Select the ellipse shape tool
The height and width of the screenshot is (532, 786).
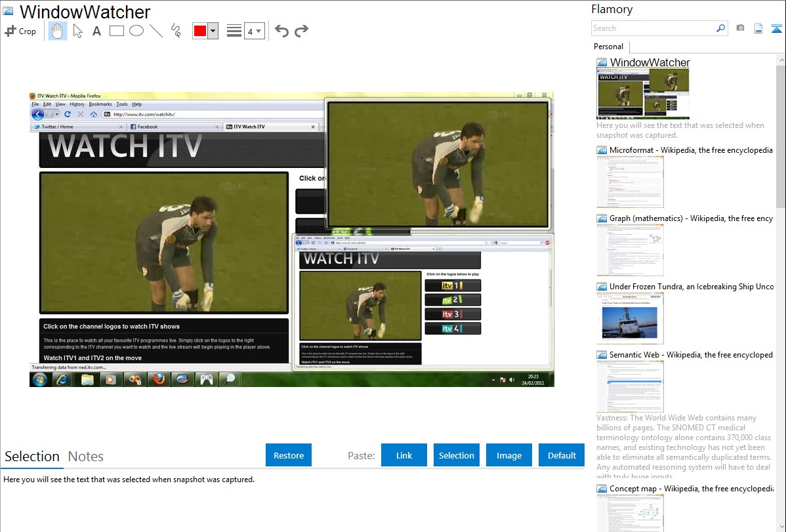[136, 31]
